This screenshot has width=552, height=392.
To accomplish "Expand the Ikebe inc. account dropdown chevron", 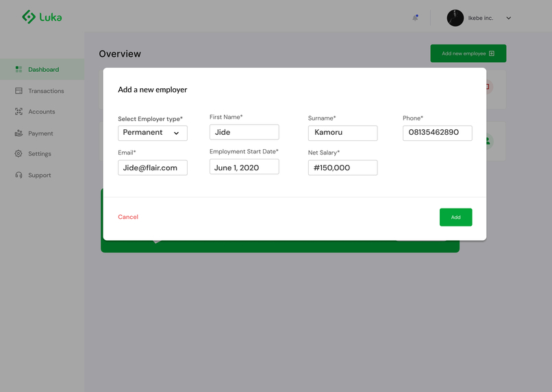I will click(508, 18).
